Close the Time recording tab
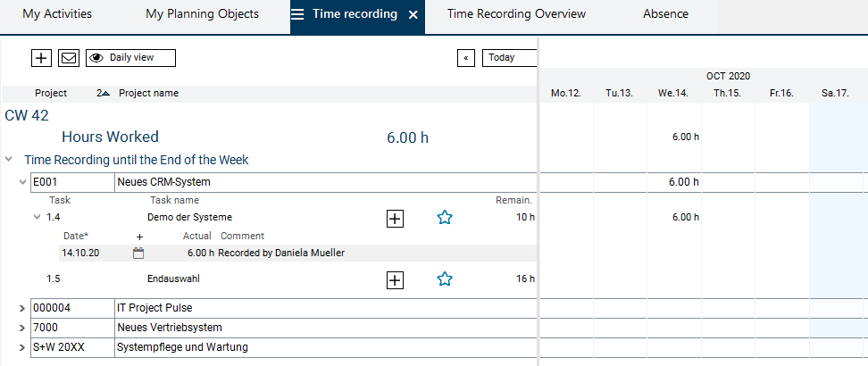This screenshot has width=868, height=366. tap(413, 15)
